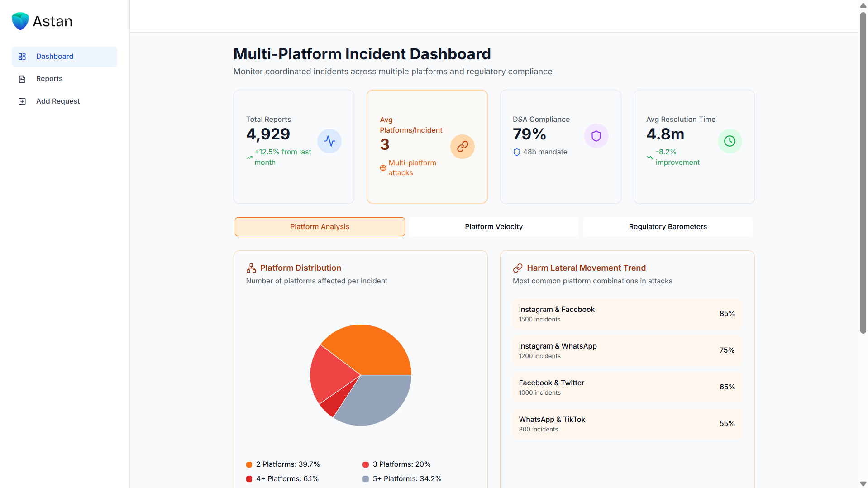Screen dimensions: 868x488
Task: Open the Regulatory Barometers tab
Action: (x=668, y=226)
